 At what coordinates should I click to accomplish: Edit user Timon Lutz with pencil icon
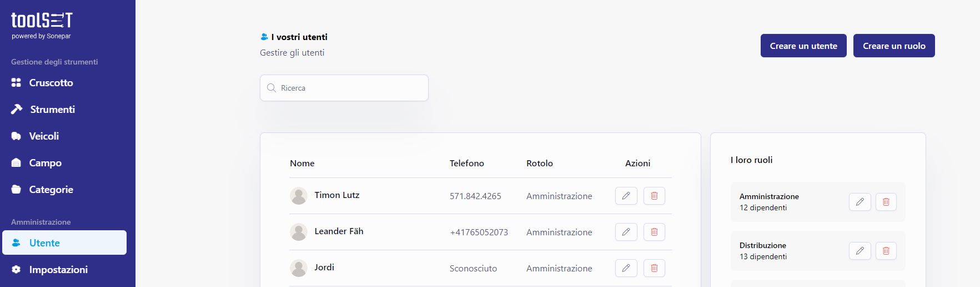626,196
